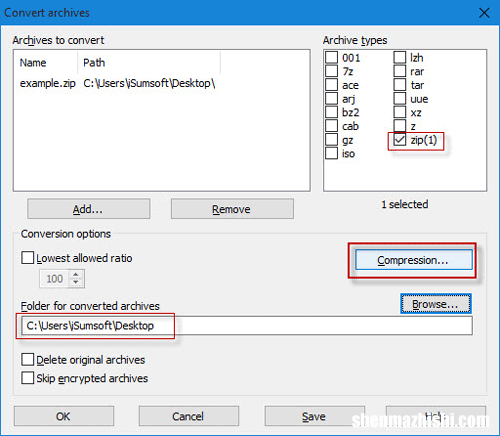This screenshot has width=500, height=436.
Task: Remove the selected archive from list
Action: 232,209
